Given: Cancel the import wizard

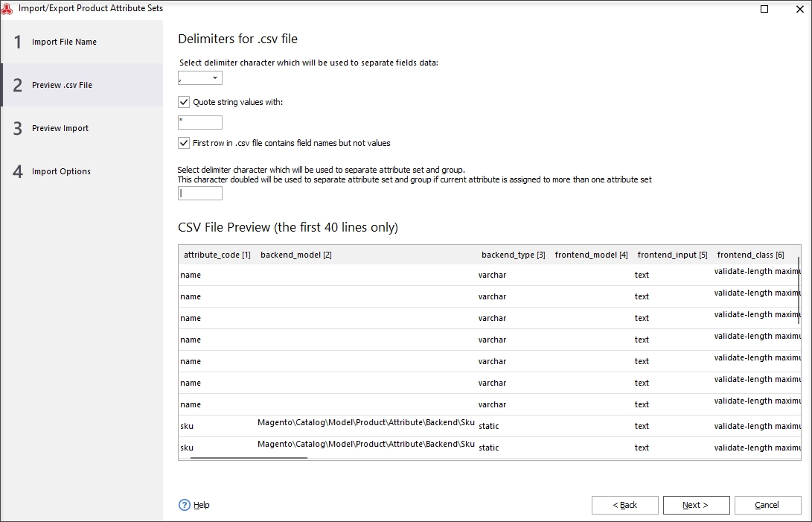Looking at the screenshot, I should click(767, 505).
